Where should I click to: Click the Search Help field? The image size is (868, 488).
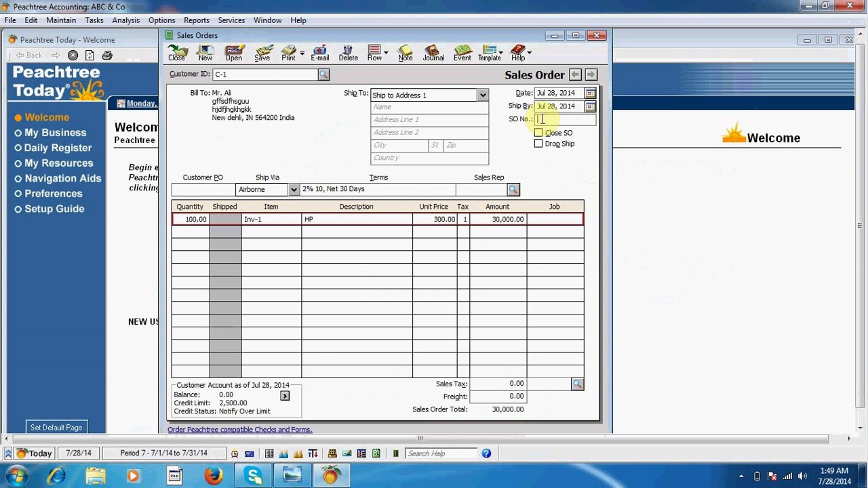coord(441,453)
